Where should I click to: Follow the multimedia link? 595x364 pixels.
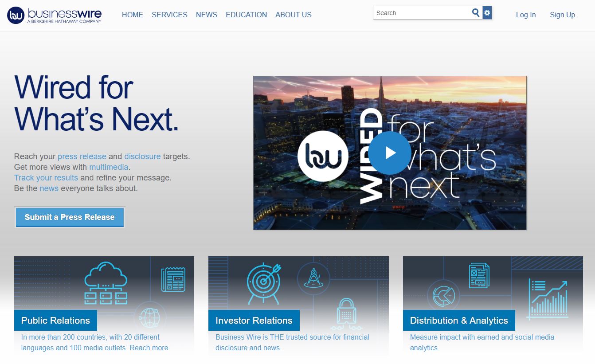click(109, 167)
